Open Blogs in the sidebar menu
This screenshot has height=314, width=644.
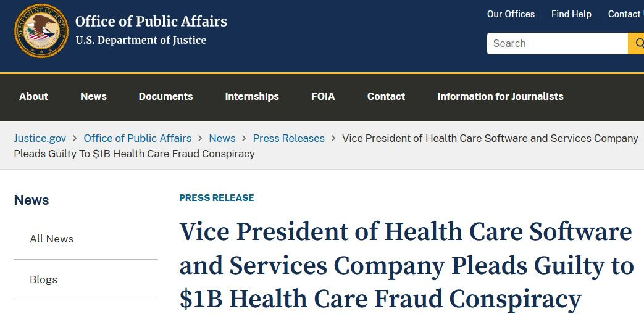tap(43, 279)
